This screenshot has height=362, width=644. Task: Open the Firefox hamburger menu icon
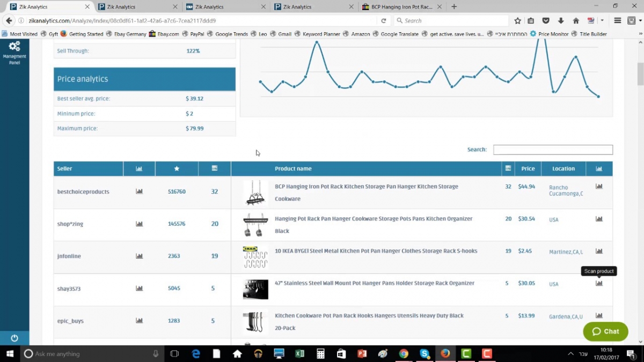(x=616, y=20)
